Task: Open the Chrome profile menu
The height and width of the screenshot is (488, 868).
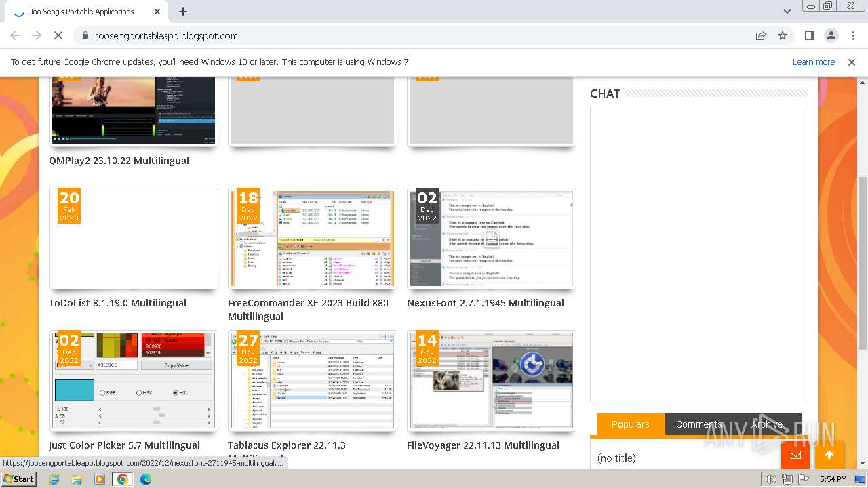Action: tap(831, 35)
